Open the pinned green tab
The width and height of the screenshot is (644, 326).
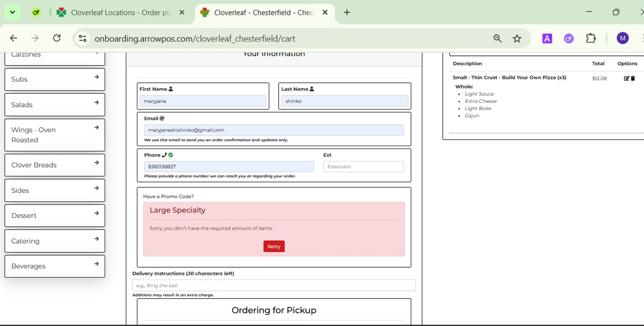tap(36, 12)
